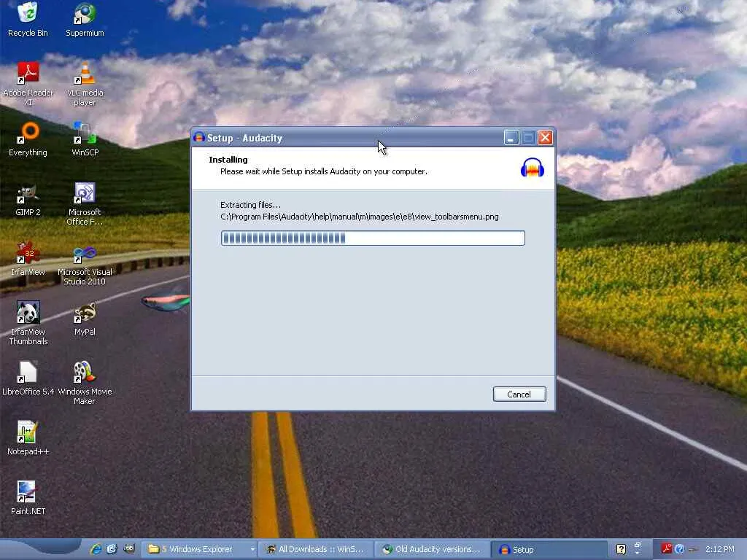Select the Everything search shortcut

pyautogui.click(x=28, y=139)
